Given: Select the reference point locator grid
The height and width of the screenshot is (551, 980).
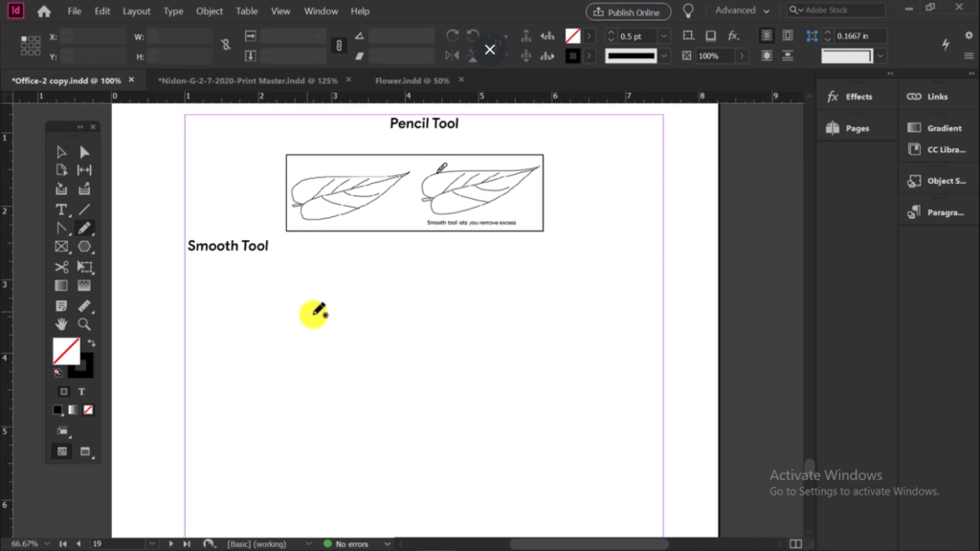Looking at the screenshot, I should (x=31, y=46).
